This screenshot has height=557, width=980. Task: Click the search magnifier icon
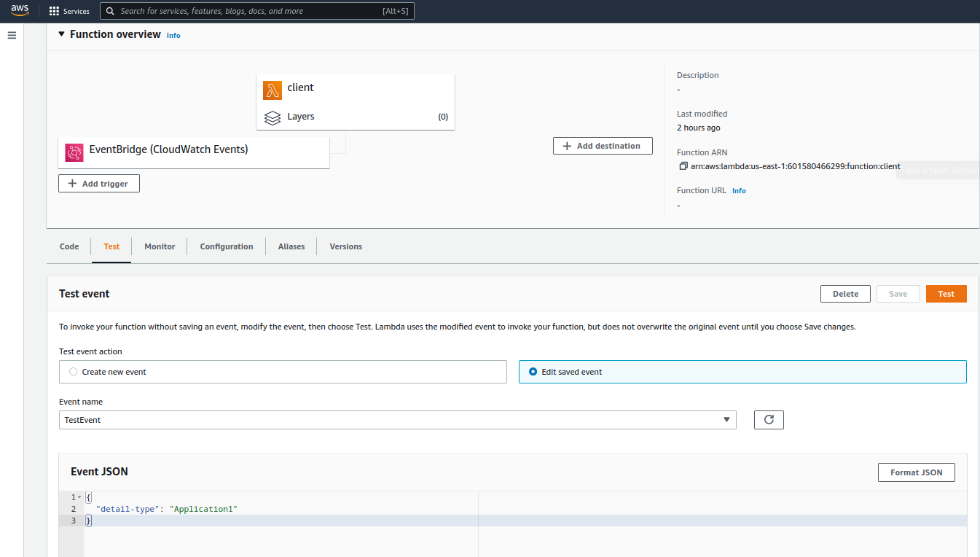(110, 12)
